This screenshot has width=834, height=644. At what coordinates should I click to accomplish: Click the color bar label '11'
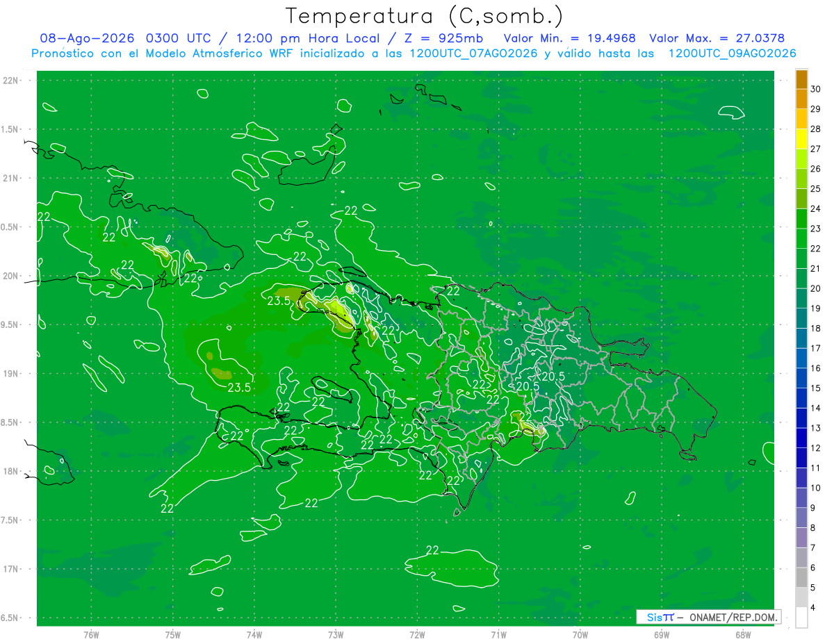pyautogui.click(x=816, y=468)
